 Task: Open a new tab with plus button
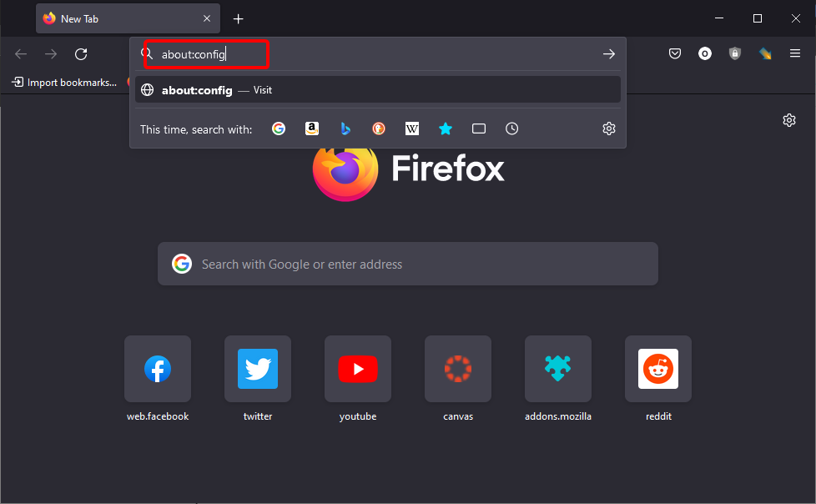238,18
